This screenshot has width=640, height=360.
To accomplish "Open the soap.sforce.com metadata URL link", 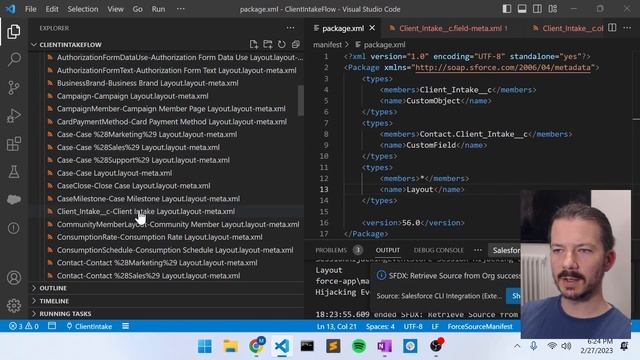I will (x=503, y=67).
